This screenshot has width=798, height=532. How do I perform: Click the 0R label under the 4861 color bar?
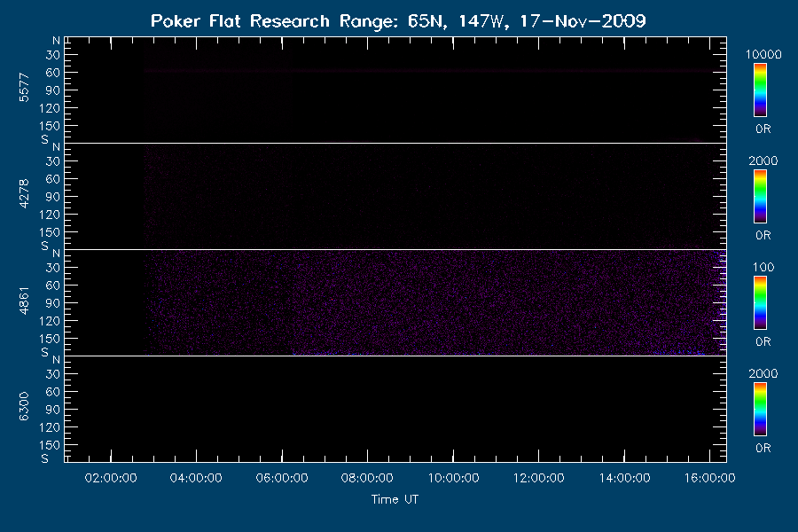763,341
